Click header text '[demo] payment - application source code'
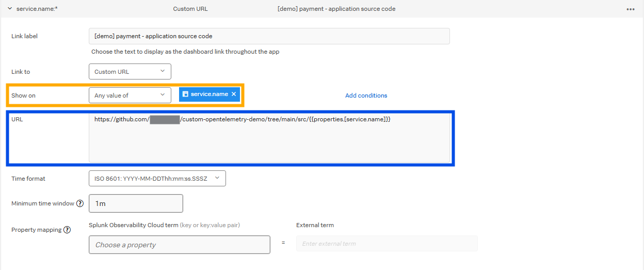Screen dimensions: 644x270 coord(336,9)
